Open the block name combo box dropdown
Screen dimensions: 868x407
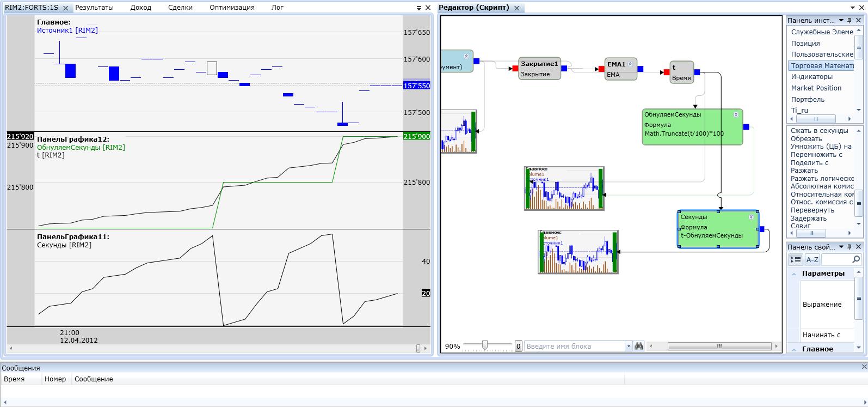pos(629,346)
